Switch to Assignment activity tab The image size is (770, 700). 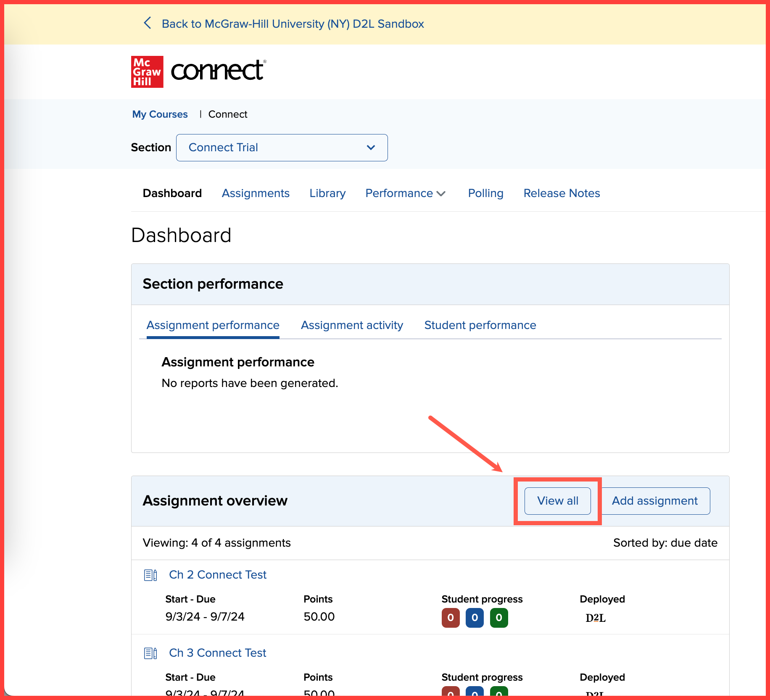coord(352,325)
